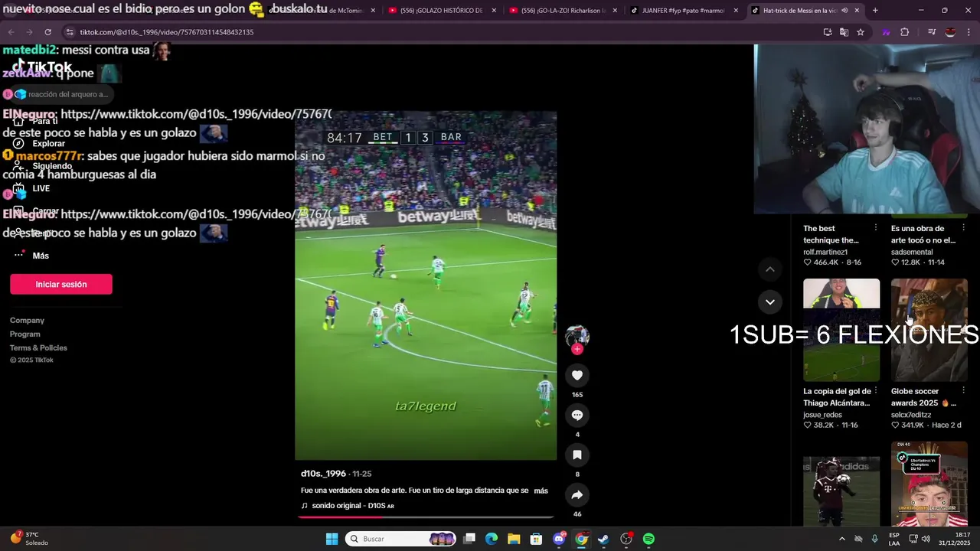Viewport: 980px width, 551px height.
Task: Open Steam from the taskbar
Action: (603, 539)
